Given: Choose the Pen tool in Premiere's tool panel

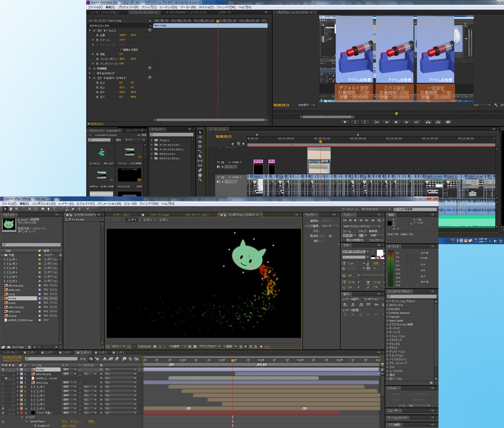Looking at the screenshot, I should pos(200,170).
